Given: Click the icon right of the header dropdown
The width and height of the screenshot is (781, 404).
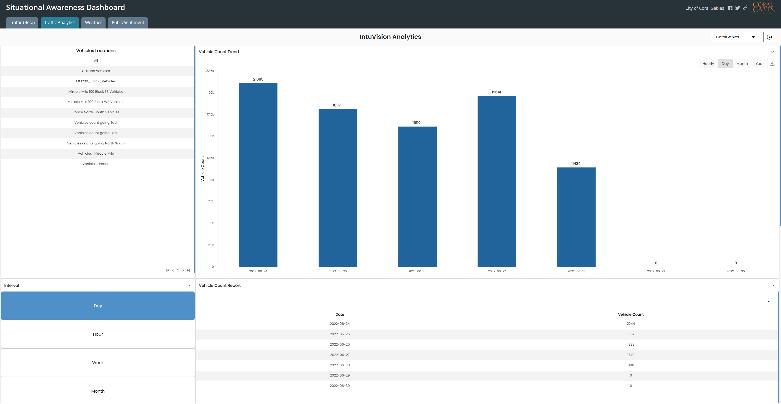Looking at the screenshot, I should tap(770, 37).
